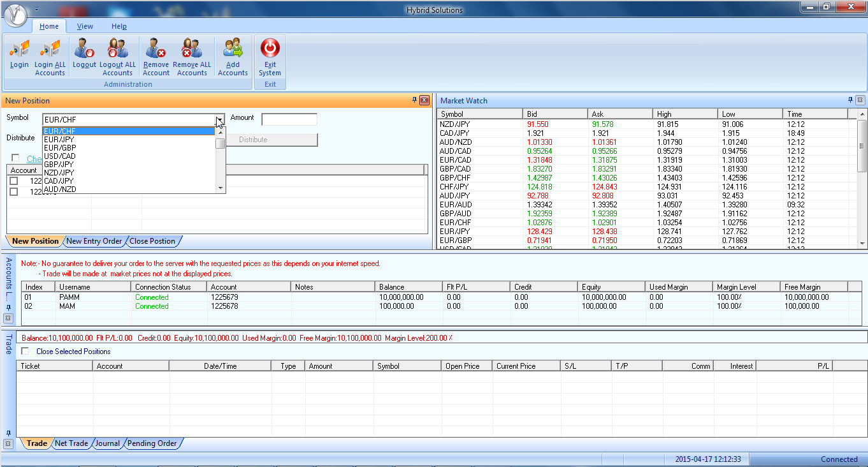868x467 pixels.
Task: Click the Balance column header in accounts table
Action: coord(408,287)
